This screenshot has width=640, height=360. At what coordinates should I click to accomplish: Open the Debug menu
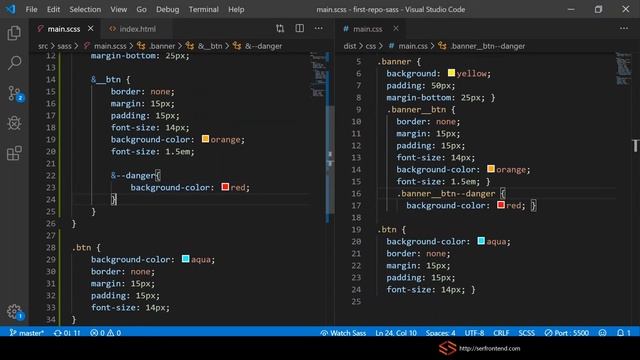coord(167,9)
